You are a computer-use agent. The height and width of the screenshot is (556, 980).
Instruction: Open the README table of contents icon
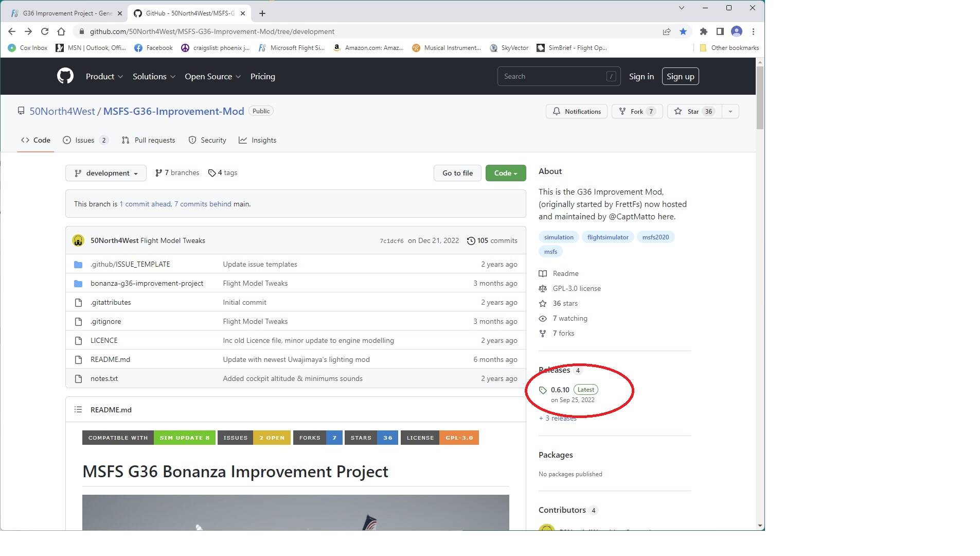pyautogui.click(x=78, y=410)
